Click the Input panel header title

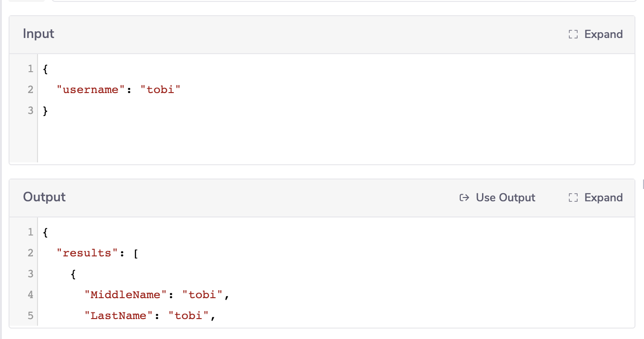(38, 34)
